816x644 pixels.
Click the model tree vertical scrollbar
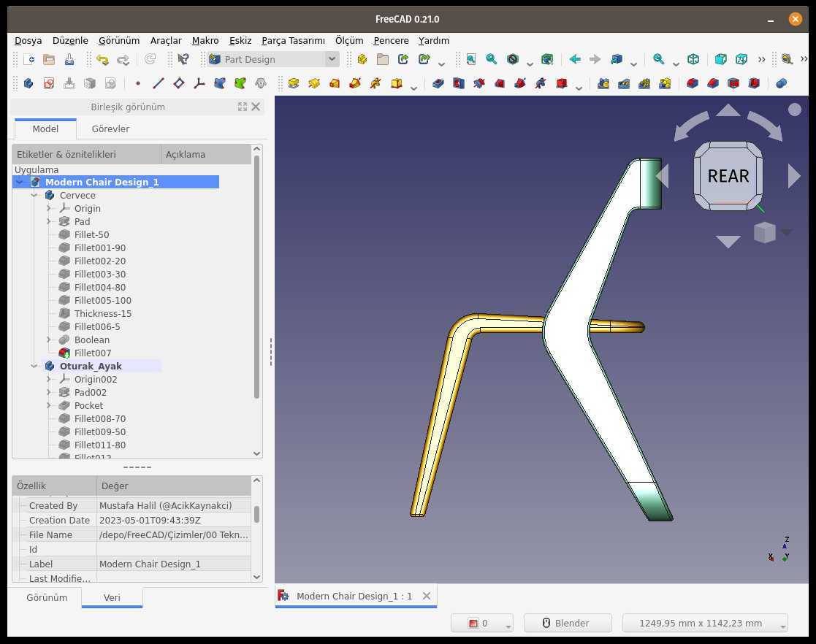coord(256,277)
